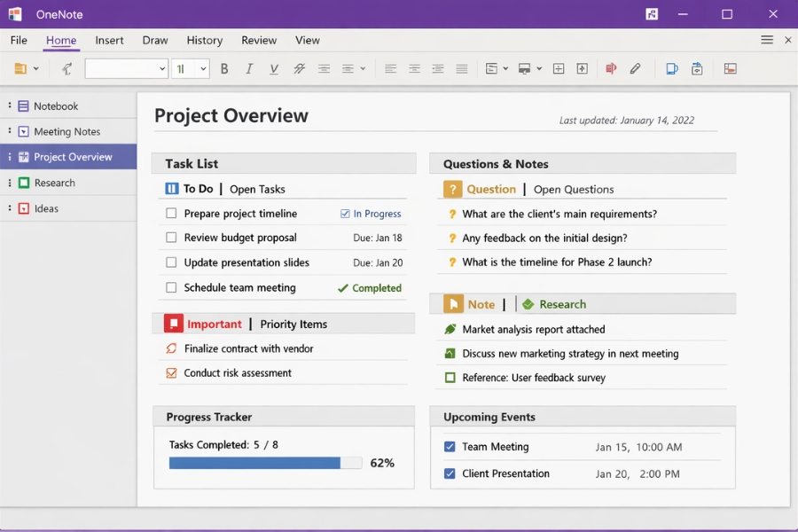Switch to the Insert tab
798x532 pixels.
[x=109, y=40]
